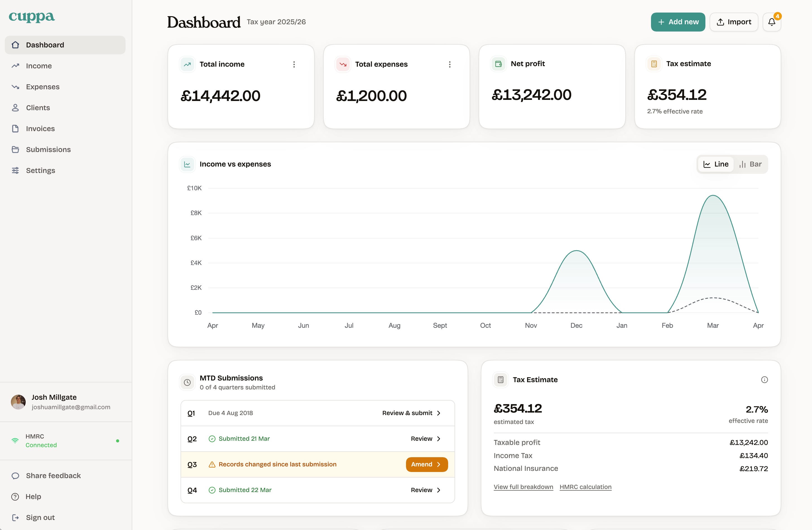Click the Add new button

(678, 21)
